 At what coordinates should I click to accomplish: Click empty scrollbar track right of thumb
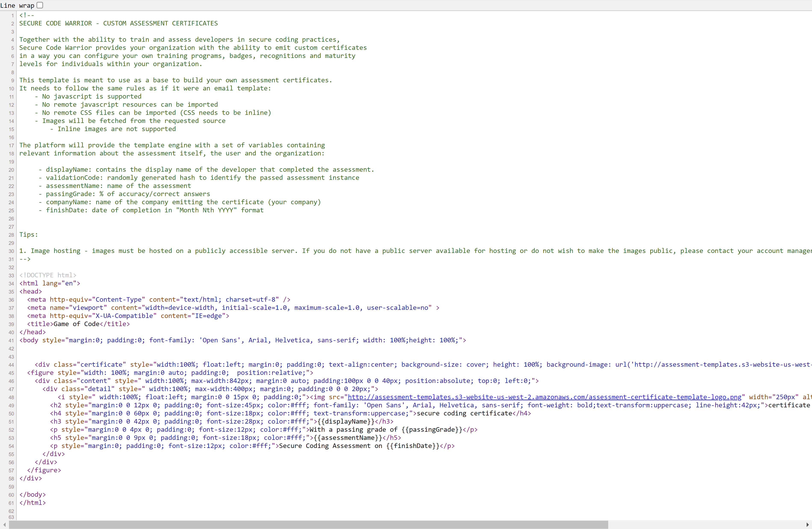point(706,525)
